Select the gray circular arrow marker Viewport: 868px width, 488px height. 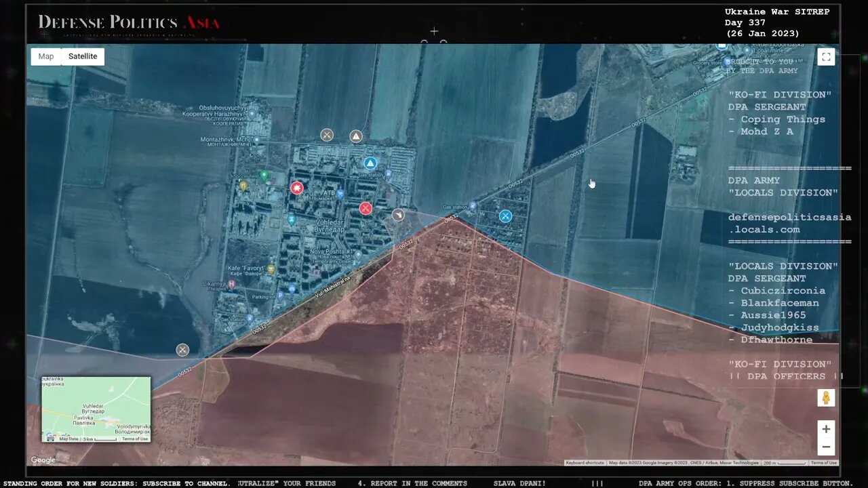(398, 215)
